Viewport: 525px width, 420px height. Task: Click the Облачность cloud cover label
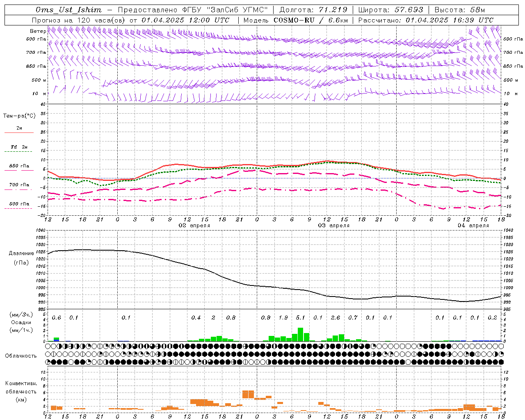21,356
